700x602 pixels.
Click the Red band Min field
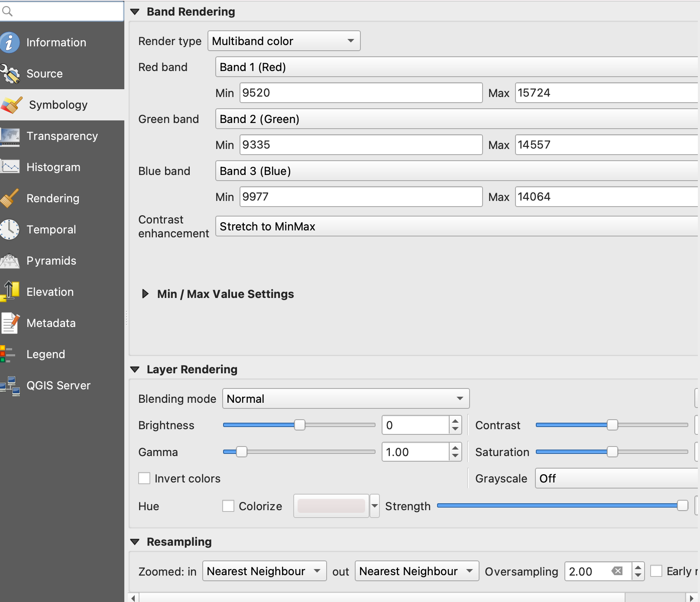(360, 93)
